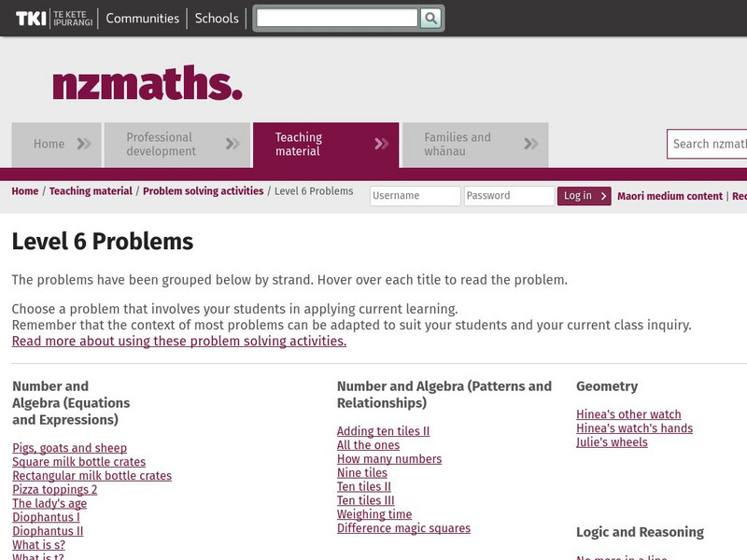Viewport: 747px width, 560px height.
Task: Open Teaching material breadcrumb link
Action: (x=91, y=191)
